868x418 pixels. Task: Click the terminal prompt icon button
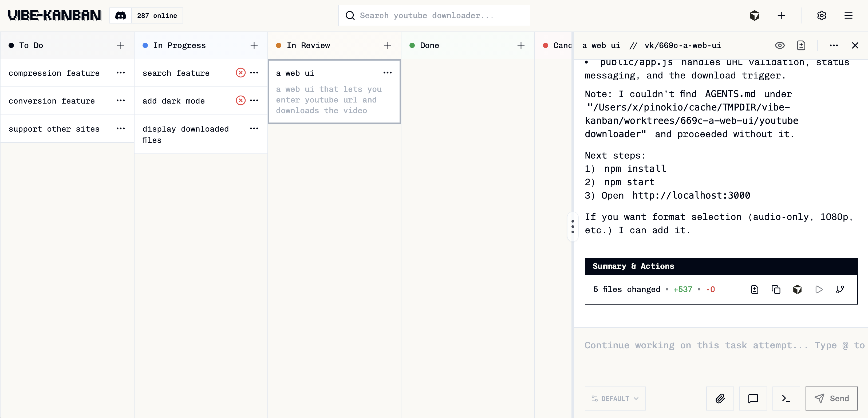click(x=786, y=399)
